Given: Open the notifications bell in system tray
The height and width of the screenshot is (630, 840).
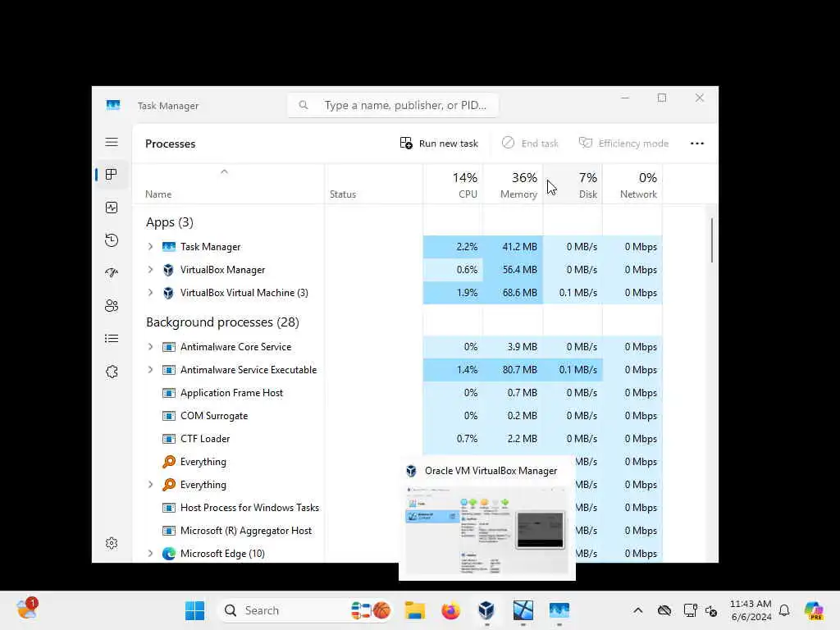Looking at the screenshot, I should [784, 610].
